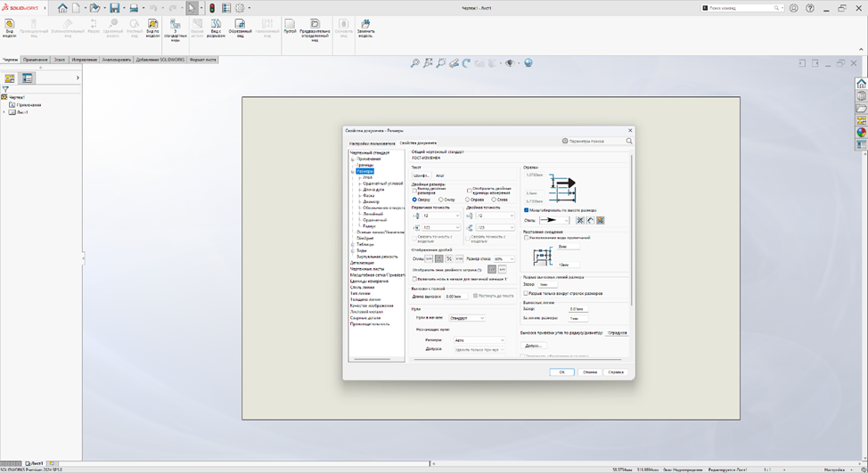Save the drawing with the floppy icon
This screenshot has height=473, width=868.
[x=115, y=8]
